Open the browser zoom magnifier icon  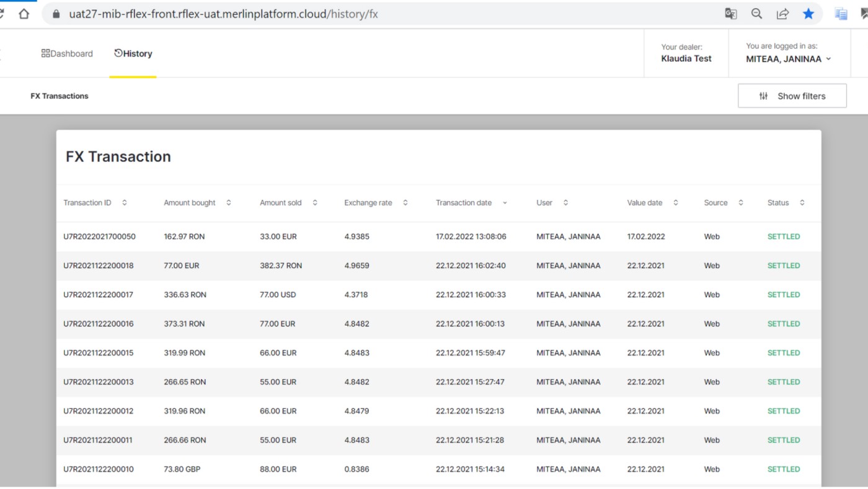756,14
